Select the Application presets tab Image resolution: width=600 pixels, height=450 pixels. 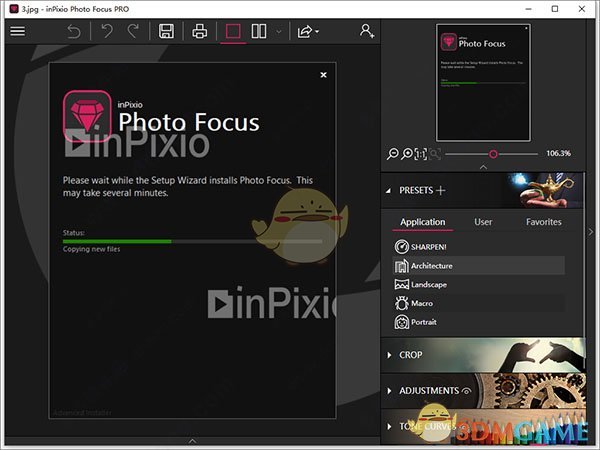click(422, 222)
